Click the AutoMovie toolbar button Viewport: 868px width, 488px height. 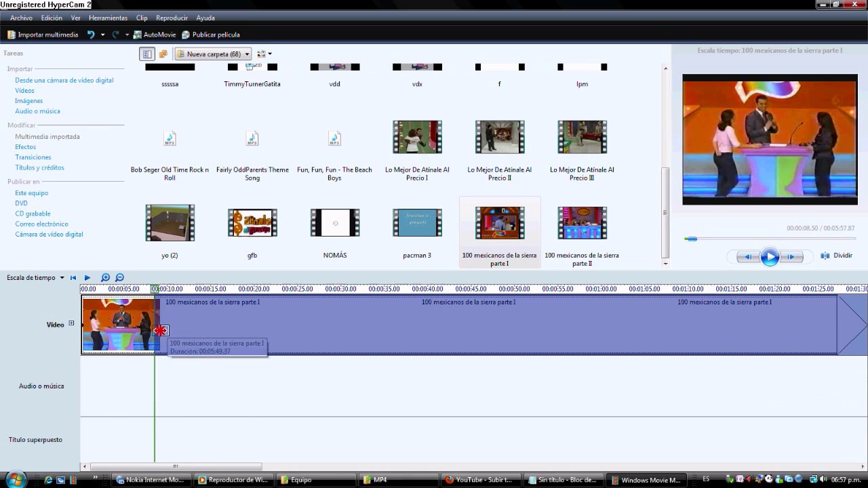155,35
